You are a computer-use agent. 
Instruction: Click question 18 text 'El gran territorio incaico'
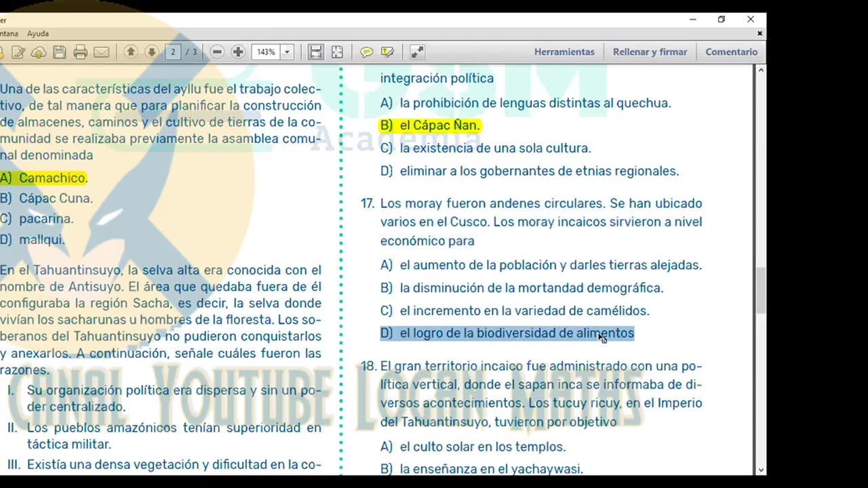tap(452, 366)
